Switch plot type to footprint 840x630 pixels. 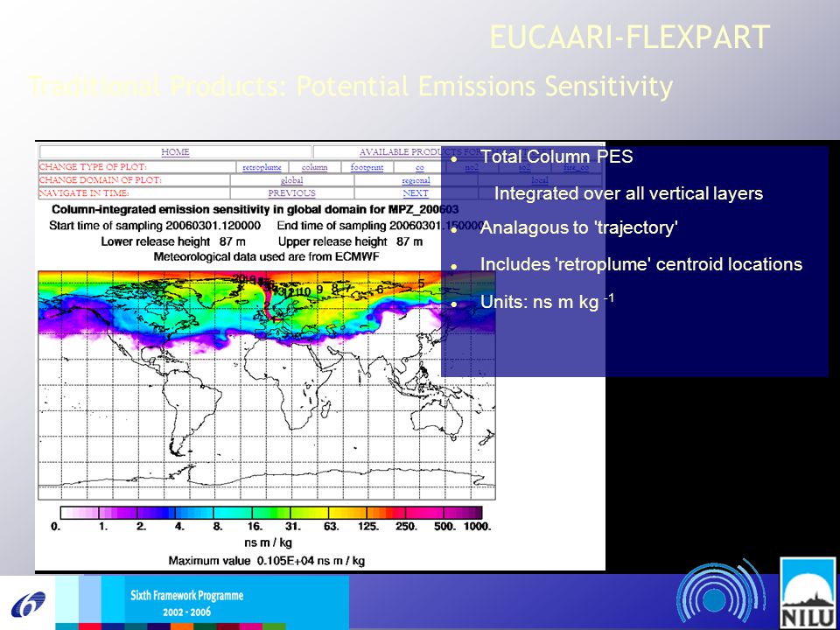pyautogui.click(x=367, y=168)
